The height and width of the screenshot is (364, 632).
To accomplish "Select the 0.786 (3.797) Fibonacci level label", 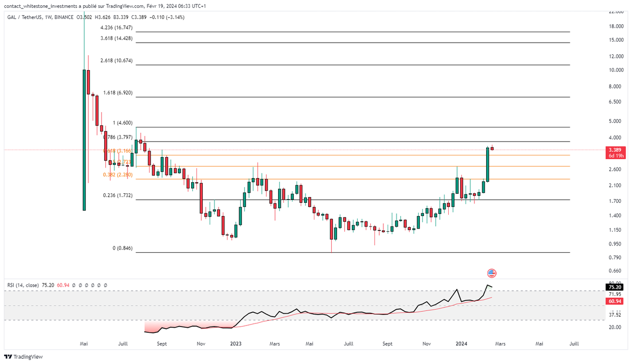I will coord(118,137).
